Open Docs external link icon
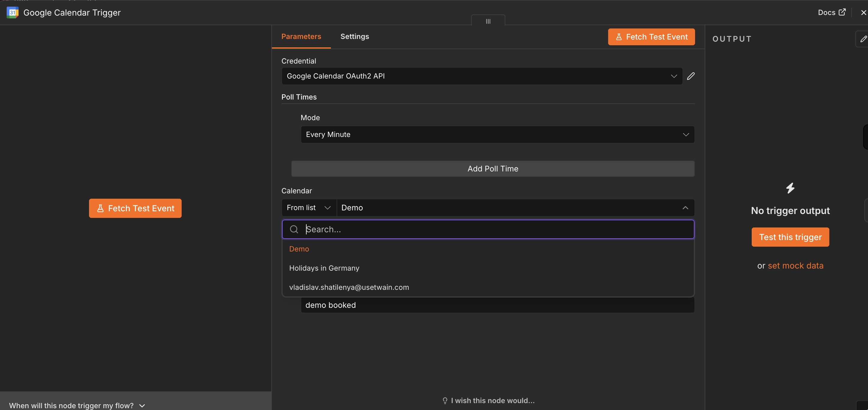 coord(842,12)
